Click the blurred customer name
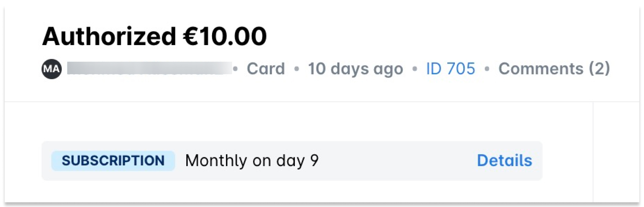Screen dimensions: 644x207 148,68
